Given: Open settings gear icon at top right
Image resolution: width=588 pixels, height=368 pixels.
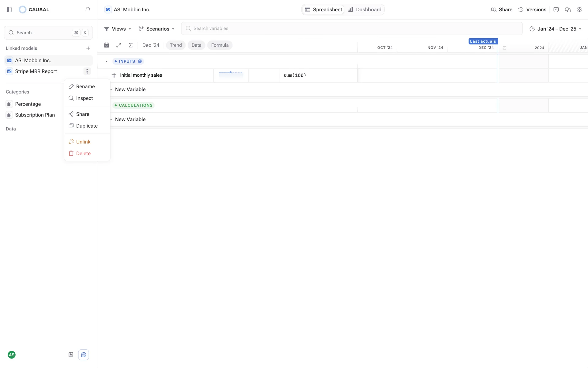Looking at the screenshot, I should click(x=579, y=10).
